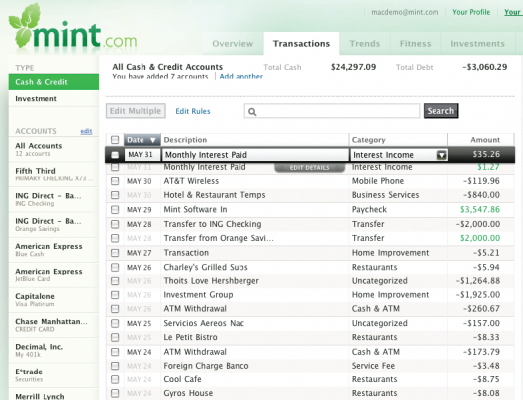This screenshot has height=400, width=523.
Task: Select checkbox for Thoits Love Hershberger
Action: click(x=115, y=281)
